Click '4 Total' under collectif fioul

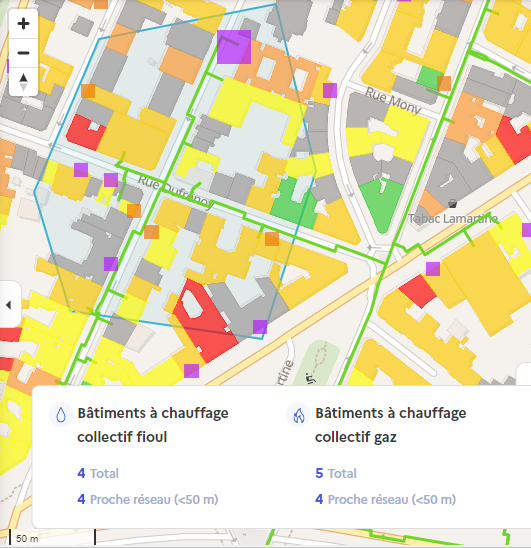tap(98, 473)
